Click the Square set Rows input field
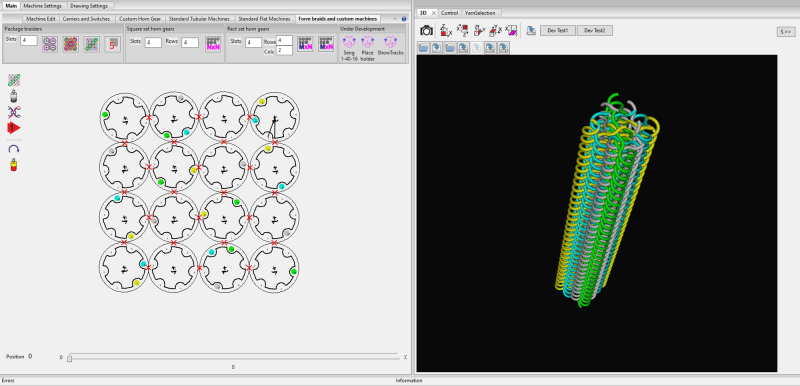The height and width of the screenshot is (386, 800). (190, 42)
